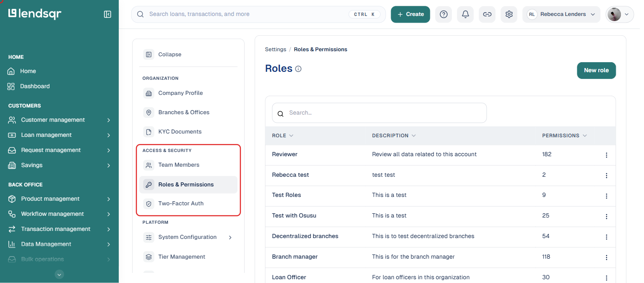Open kebab menu for Test Roles row

[606, 196]
